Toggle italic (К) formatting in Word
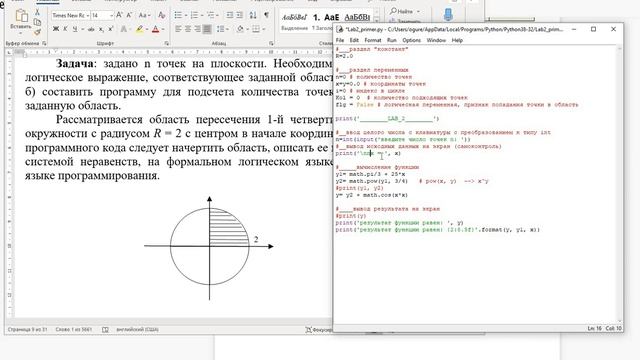 65,29
